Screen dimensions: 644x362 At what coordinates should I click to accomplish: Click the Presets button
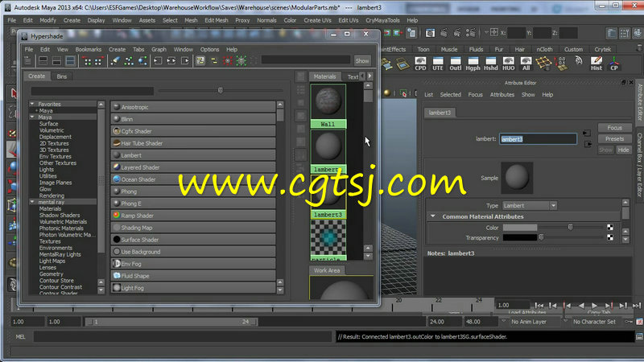tap(614, 138)
